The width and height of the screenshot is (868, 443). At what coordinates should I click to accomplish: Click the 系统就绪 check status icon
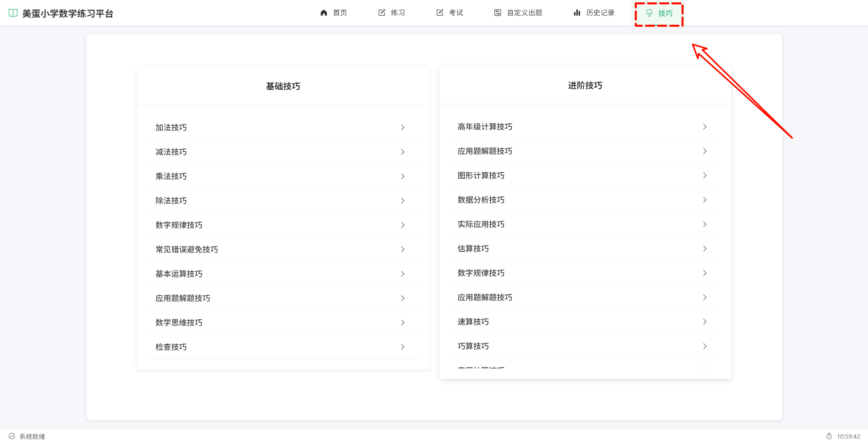pos(12,436)
